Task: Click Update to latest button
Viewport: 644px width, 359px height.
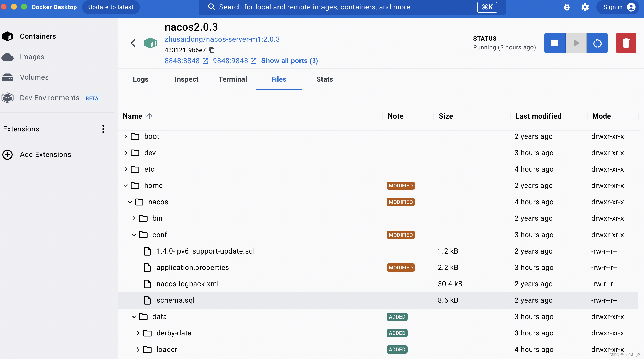Action: point(111,7)
